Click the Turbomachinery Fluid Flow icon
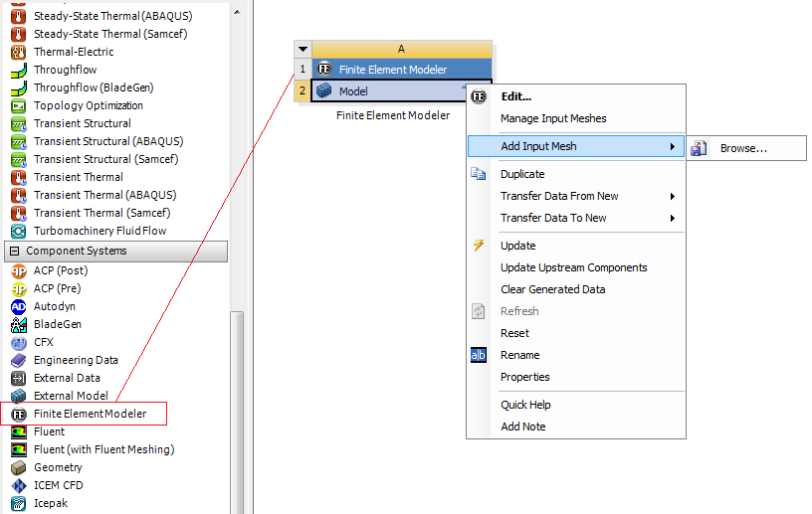Viewport: 812px width, 514px height. click(18, 232)
